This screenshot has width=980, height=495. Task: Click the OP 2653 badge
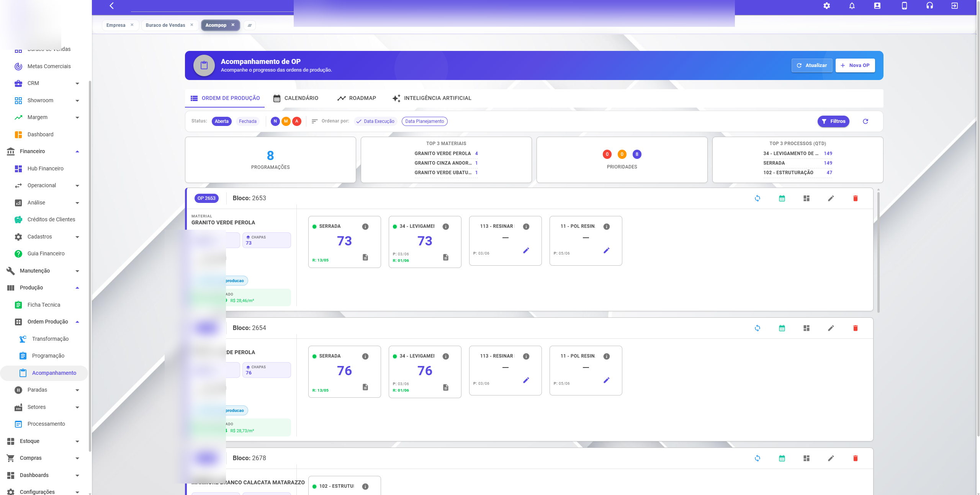[x=206, y=198]
